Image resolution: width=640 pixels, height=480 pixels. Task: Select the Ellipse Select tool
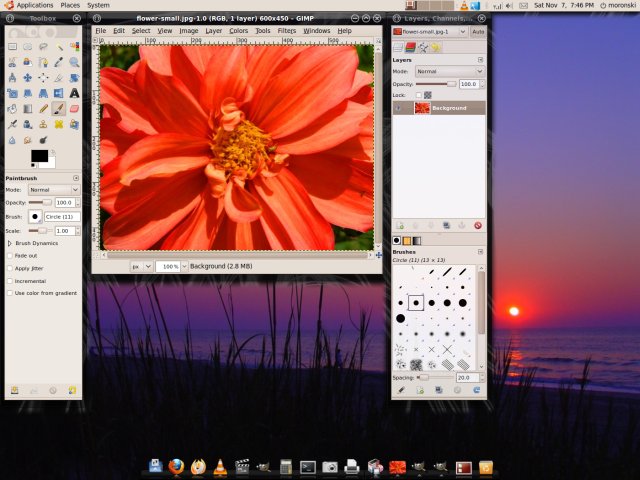click(27, 47)
